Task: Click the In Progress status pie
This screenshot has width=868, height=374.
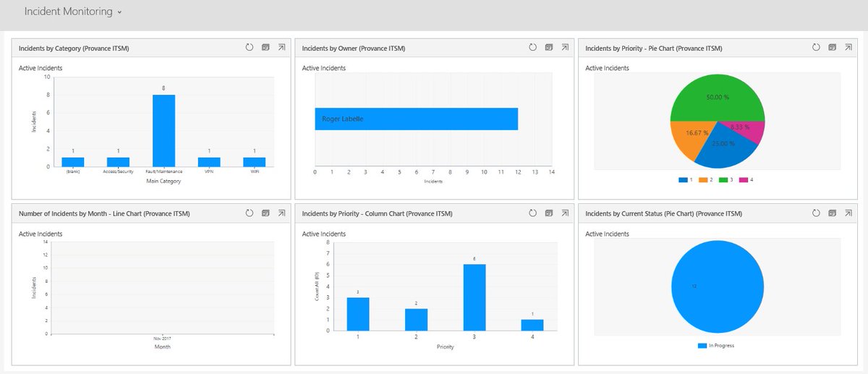Action: (718, 286)
